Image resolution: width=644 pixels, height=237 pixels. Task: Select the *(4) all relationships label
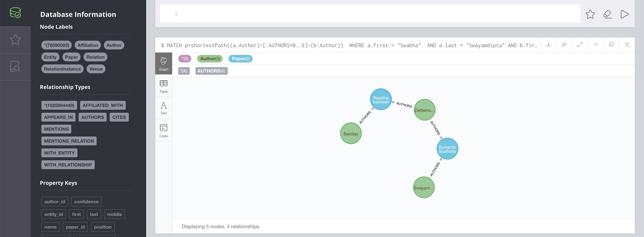[184, 71]
